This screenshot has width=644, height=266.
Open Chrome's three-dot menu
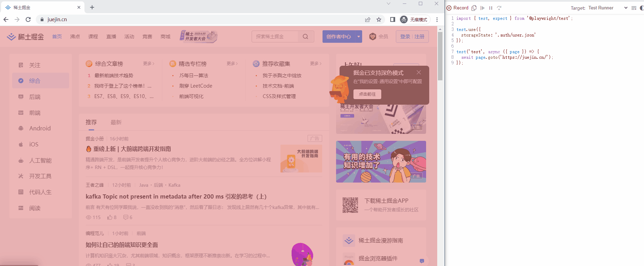point(437,19)
